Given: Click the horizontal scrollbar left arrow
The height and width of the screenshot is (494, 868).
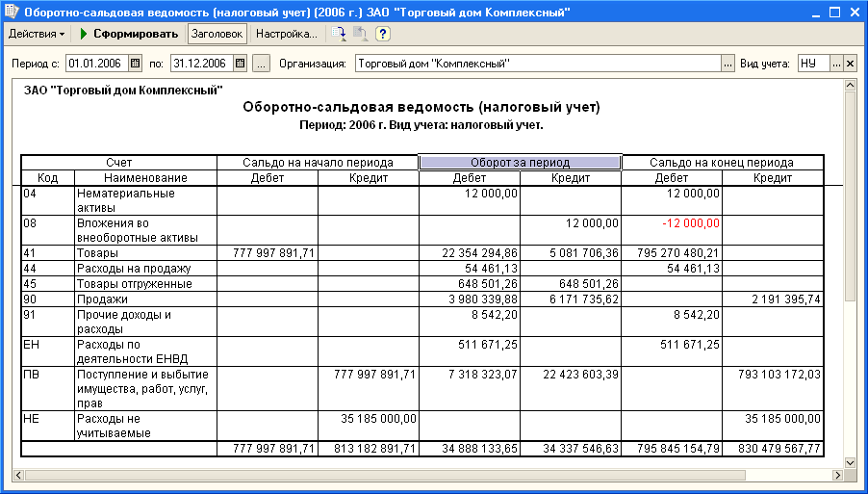Looking at the screenshot, I should 18,475.
